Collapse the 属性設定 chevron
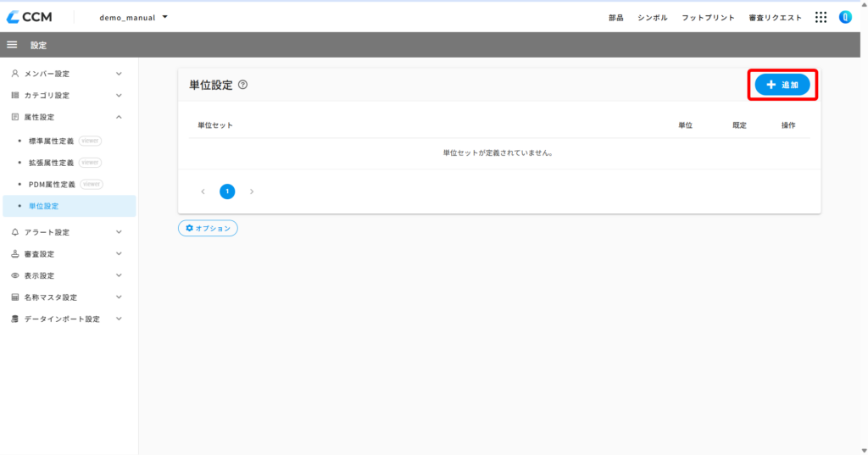 (119, 117)
